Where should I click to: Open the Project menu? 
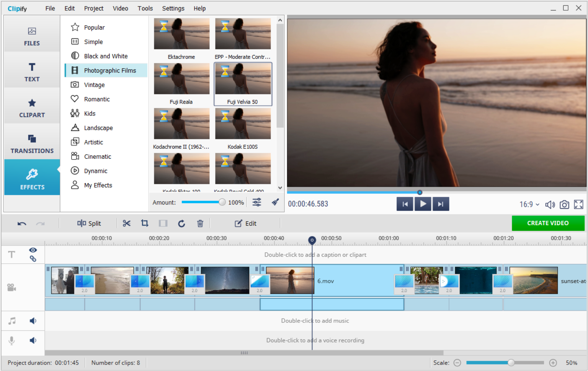(x=94, y=8)
